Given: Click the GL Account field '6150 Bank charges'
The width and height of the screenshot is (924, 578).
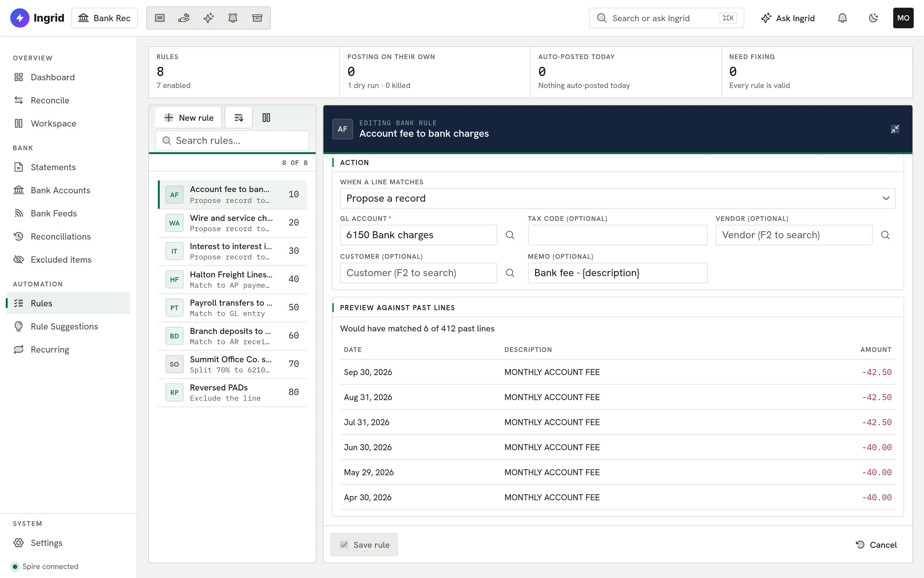Looking at the screenshot, I should (418, 235).
